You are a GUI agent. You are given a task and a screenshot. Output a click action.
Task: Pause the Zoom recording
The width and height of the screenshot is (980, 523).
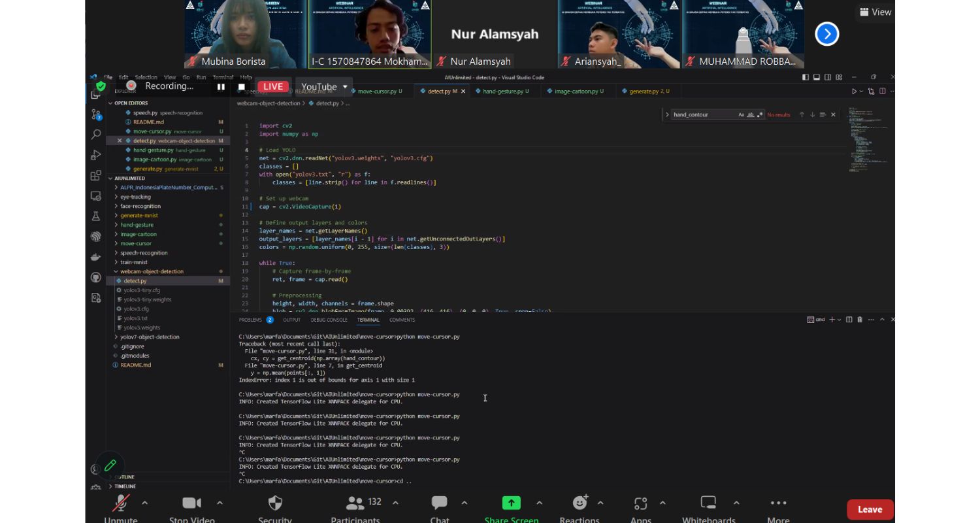click(221, 87)
